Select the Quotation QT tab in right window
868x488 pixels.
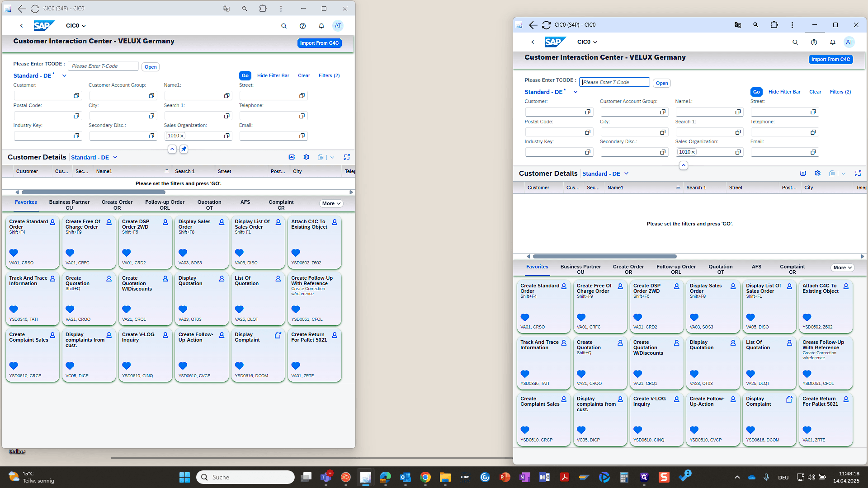[721, 269]
